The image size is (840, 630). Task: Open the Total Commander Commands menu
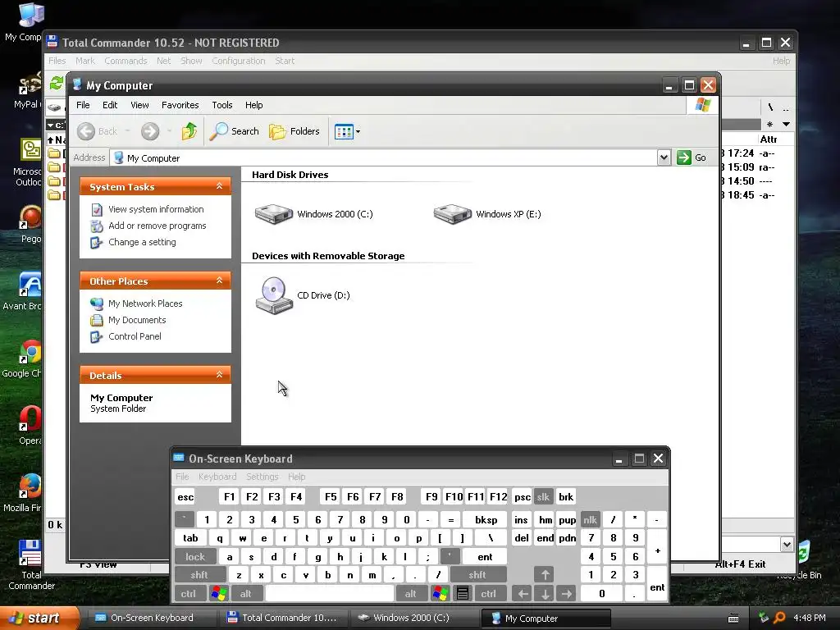tap(126, 61)
